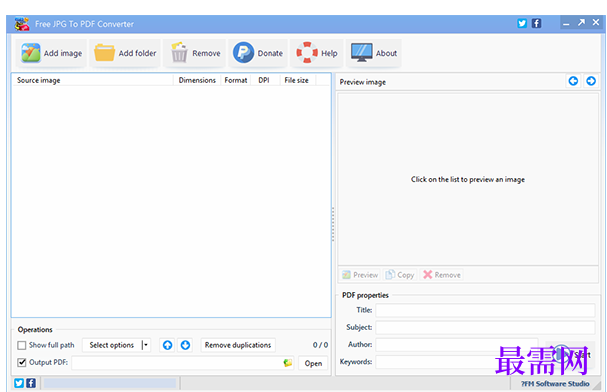Click the red X Remove under preview
The width and height of the screenshot is (607, 392).
tap(442, 275)
